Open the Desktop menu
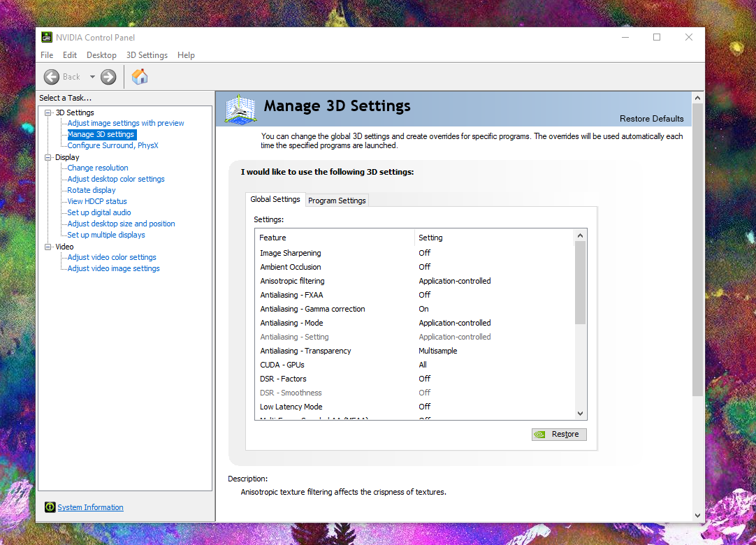Screen dimensions: 756x545 pos(101,55)
